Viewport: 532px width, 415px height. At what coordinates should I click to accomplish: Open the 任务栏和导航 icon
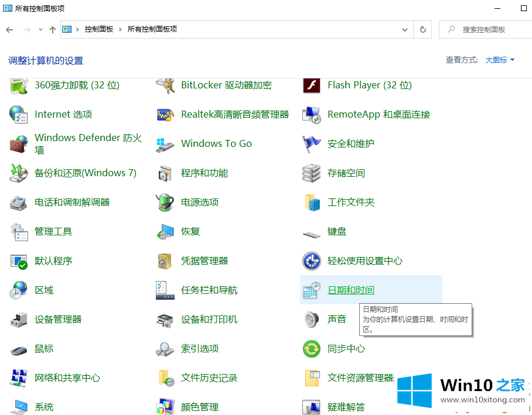[x=165, y=290]
